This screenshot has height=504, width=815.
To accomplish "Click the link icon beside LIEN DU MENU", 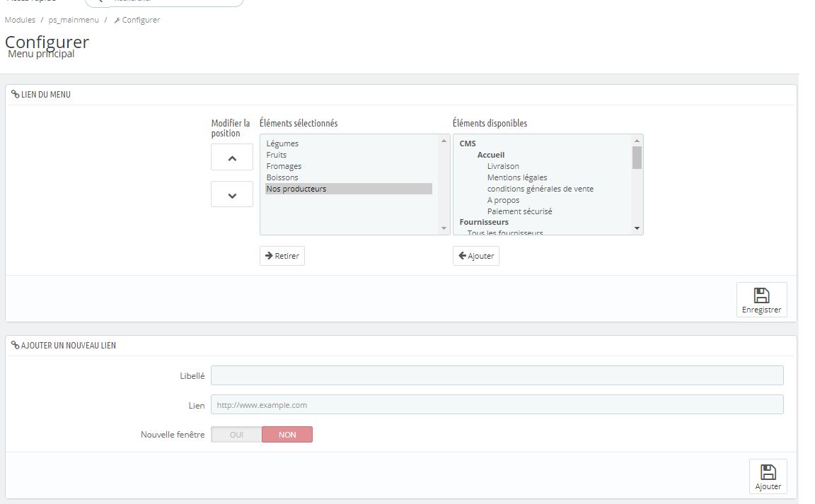I will pyautogui.click(x=15, y=94).
